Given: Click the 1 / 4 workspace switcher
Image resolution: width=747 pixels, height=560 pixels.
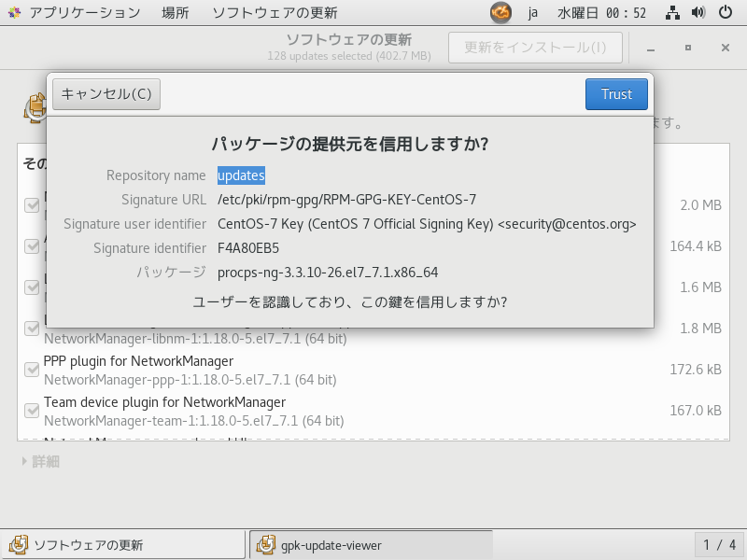Looking at the screenshot, I should point(719,544).
